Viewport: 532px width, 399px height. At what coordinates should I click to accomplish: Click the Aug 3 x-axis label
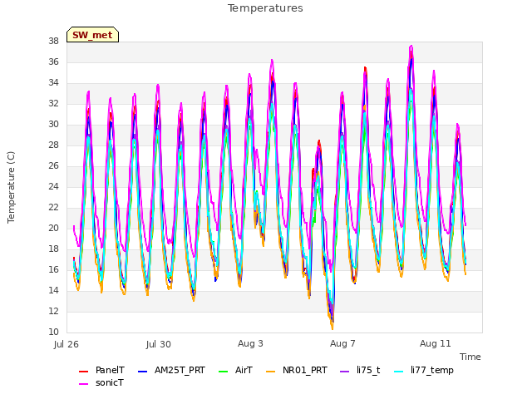pos(250,343)
